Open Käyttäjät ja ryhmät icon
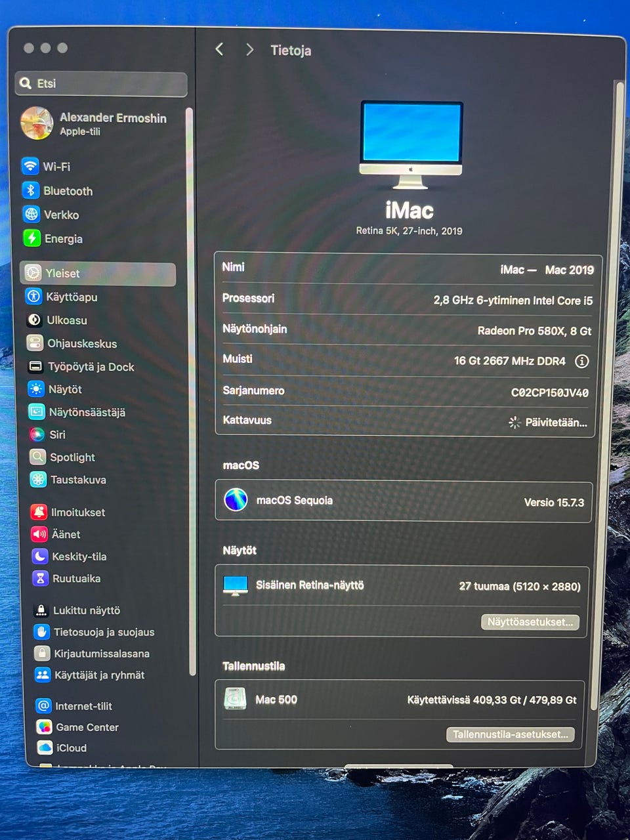This screenshot has height=840, width=630. point(43,675)
